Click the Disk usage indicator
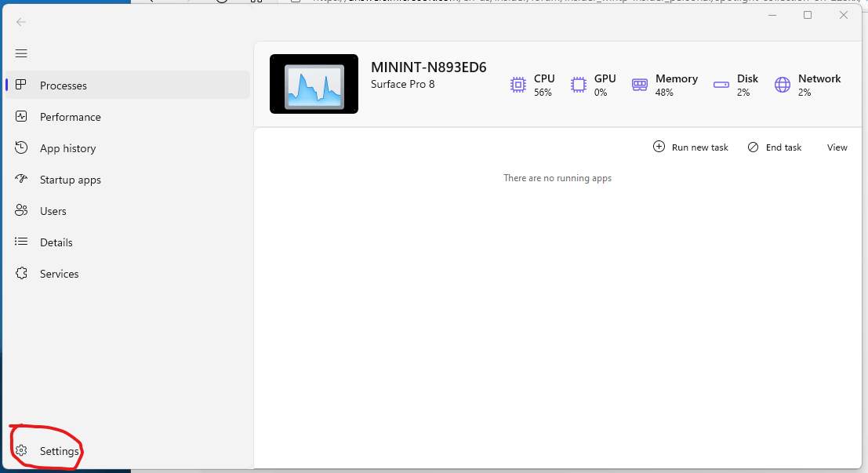The image size is (868, 473). [x=735, y=85]
